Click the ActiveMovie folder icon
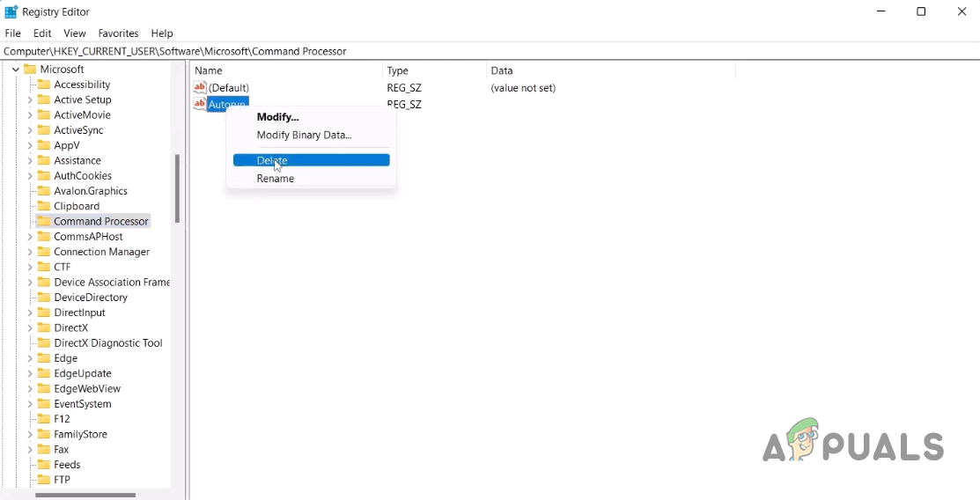The width and height of the screenshot is (980, 500). pyautogui.click(x=43, y=115)
